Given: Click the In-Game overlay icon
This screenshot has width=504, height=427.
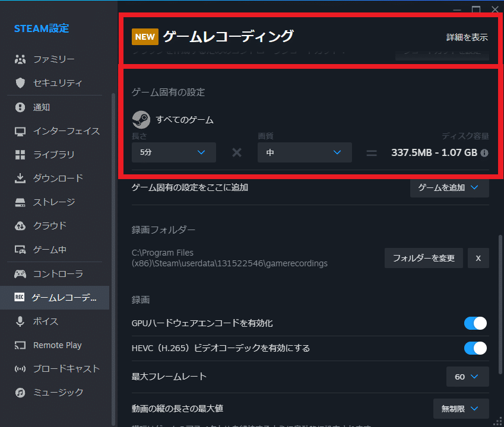Looking at the screenshot, I should [20, 250].
